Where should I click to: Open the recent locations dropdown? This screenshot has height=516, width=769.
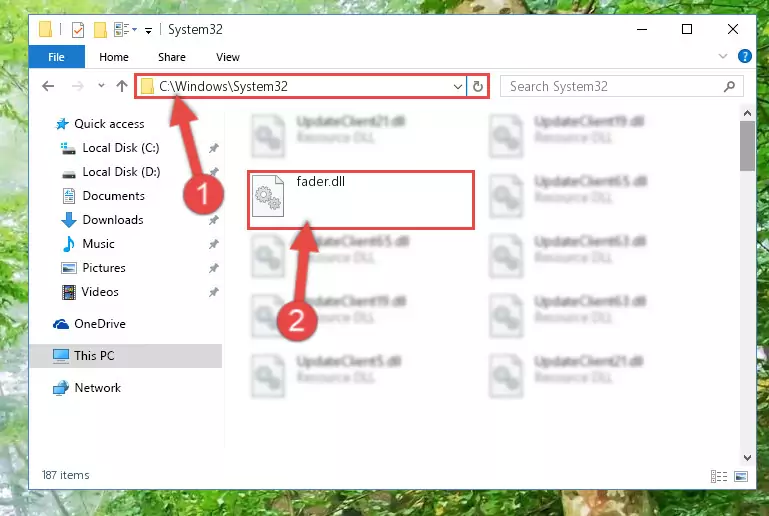[x=101, y=86]
